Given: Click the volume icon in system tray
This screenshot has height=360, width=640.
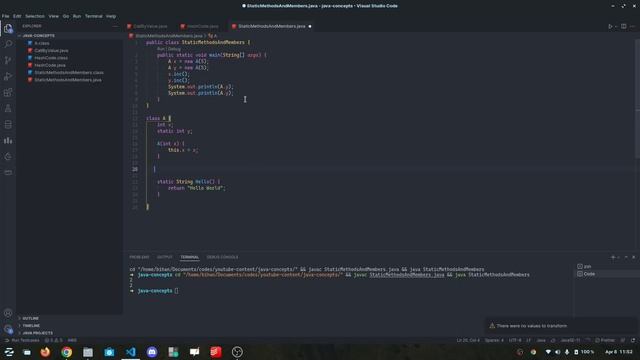Looking at the screenshot, I should (558, 352).
